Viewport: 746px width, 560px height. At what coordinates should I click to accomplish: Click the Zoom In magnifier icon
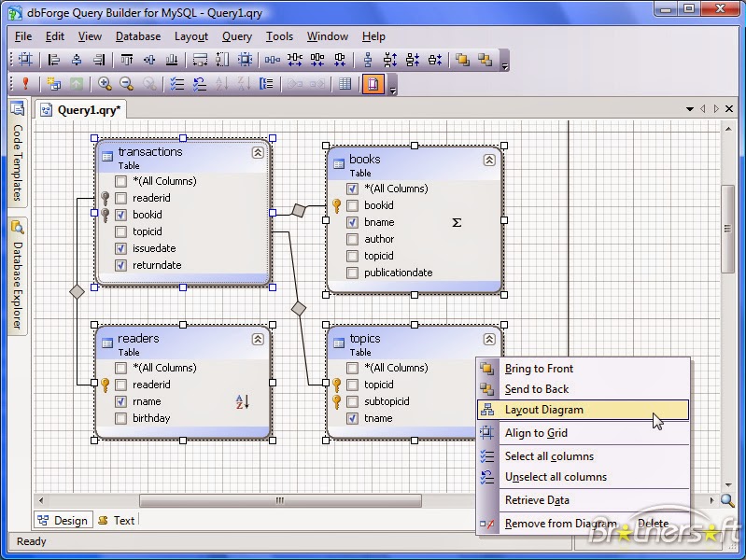pyautogui.click(x=105, y=84)
